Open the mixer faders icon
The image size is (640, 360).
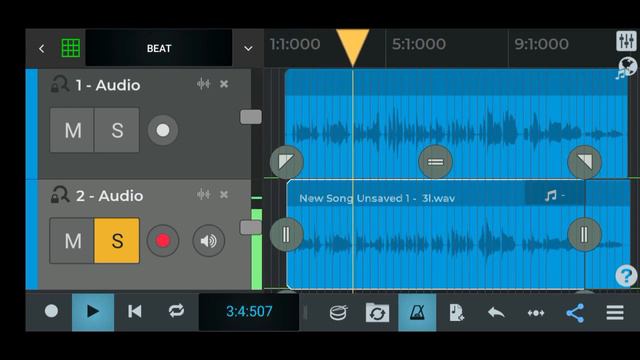pos(626,41)
